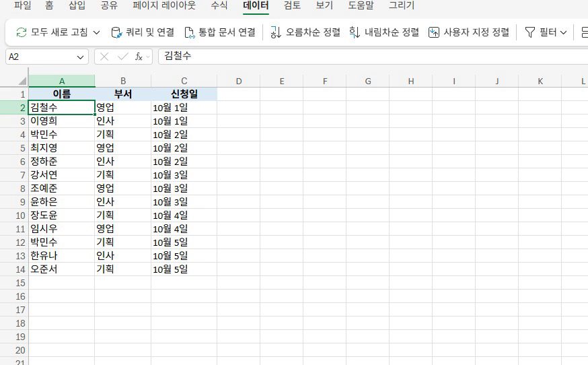This screenshot has height=365, width=588.
Task: Select header cell 이름
Action: [x=62, y=94]
